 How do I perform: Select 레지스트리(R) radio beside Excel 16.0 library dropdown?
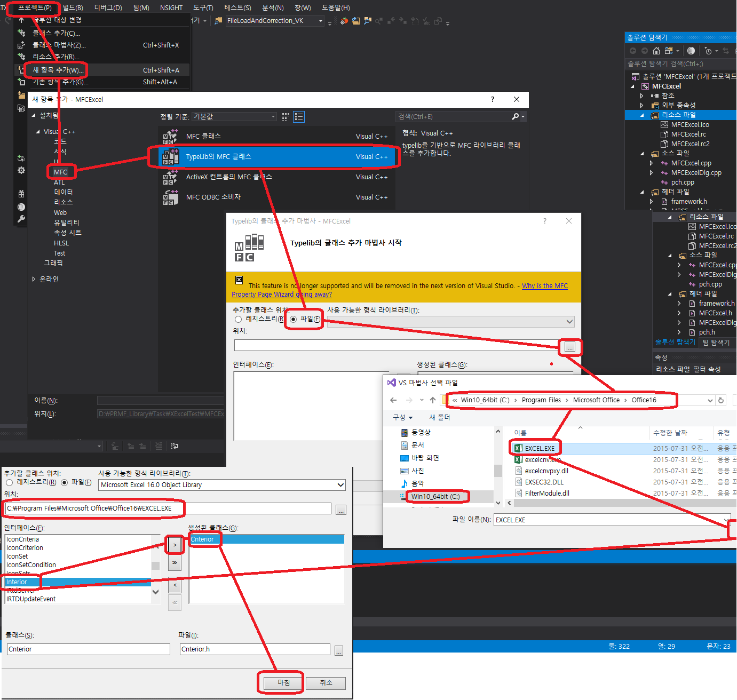click(x=9, y=482)
